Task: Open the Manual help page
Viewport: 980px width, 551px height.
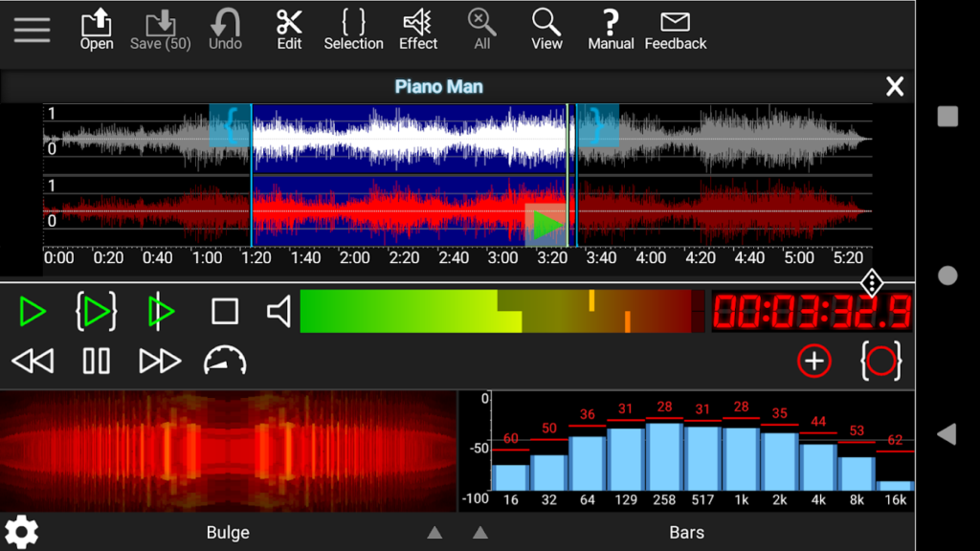Action: point(611,29)
